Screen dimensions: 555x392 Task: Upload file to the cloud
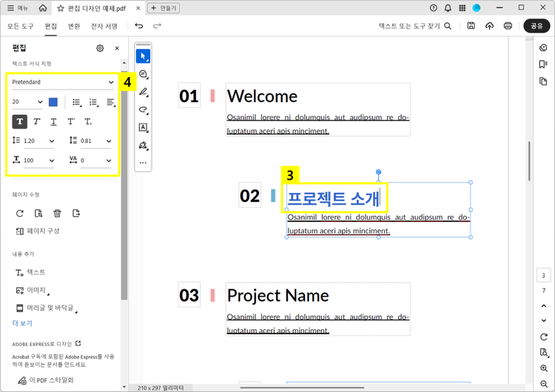tap(490, 26)
